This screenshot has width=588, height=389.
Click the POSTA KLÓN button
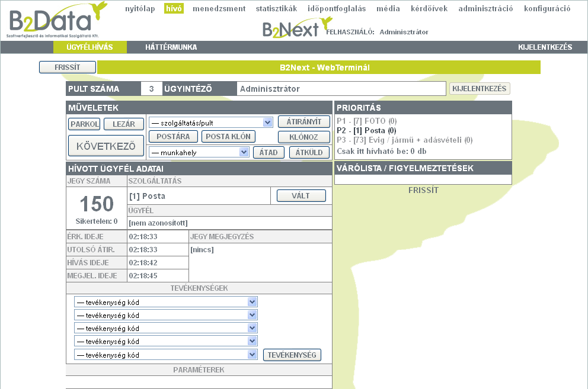tap(228, 137)
